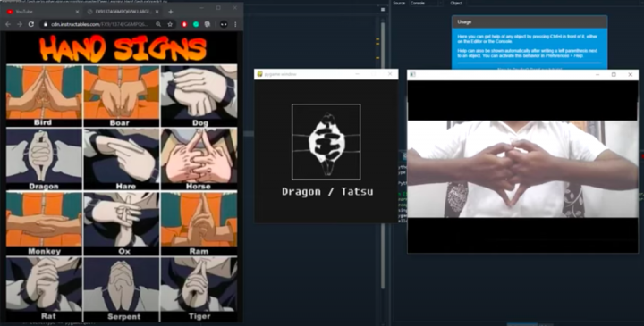Click the zoom magnifier in address bar
The height and width of the screenshot is (326, 644).
(x=158, y=25)
